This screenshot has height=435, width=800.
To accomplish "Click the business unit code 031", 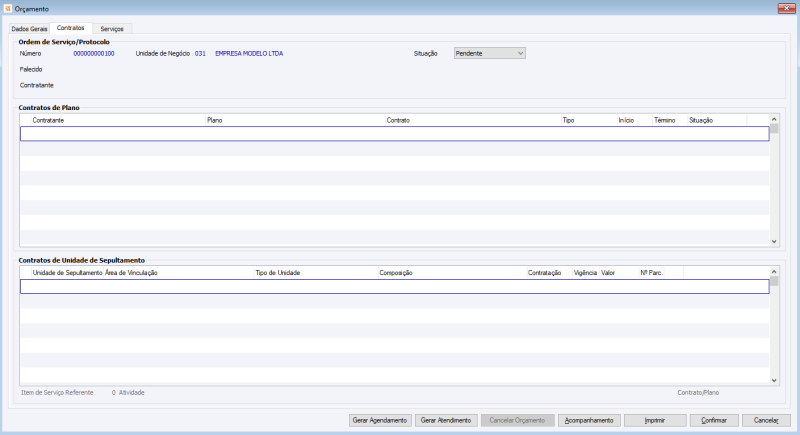I will point(200,54).
